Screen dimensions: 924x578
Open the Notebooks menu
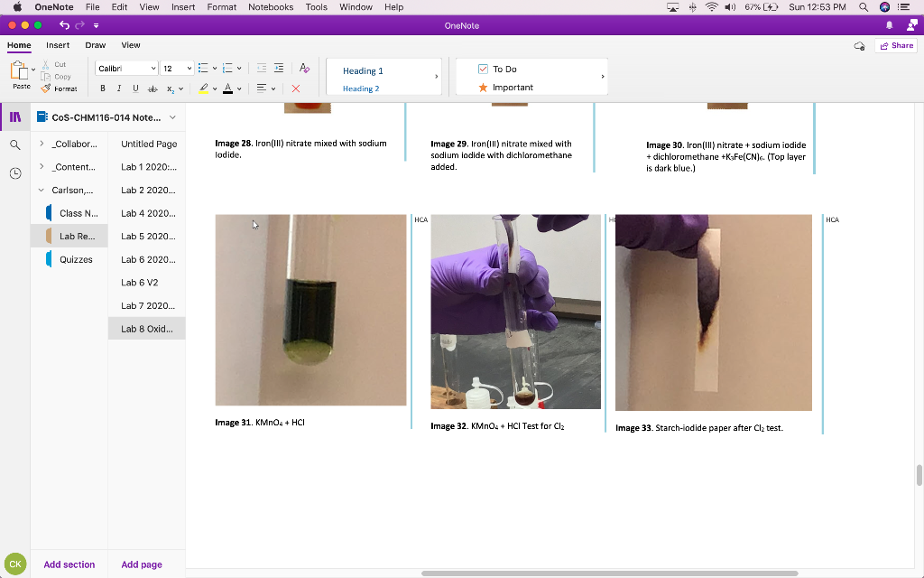coord(271,7)
